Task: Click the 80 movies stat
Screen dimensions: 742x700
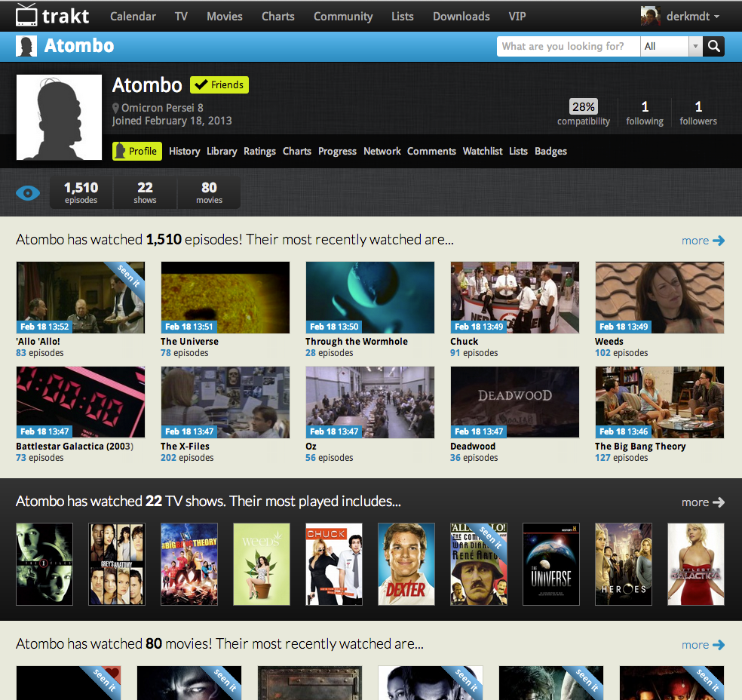Action: coord(209,192)
